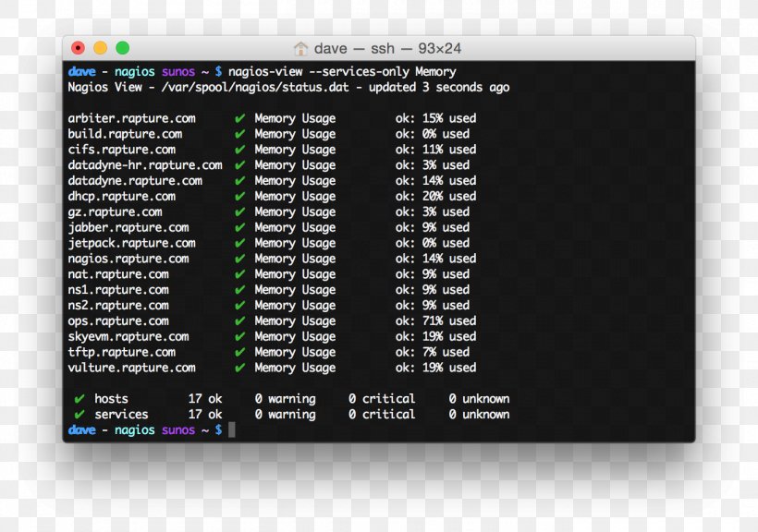Screen dimensions: 758x532
Task: Click '0 warning' in the hosts row
Action: [286, 399]
